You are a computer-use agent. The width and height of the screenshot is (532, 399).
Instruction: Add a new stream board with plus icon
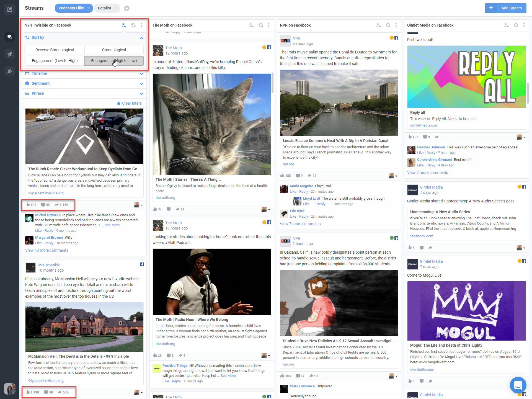127,8
